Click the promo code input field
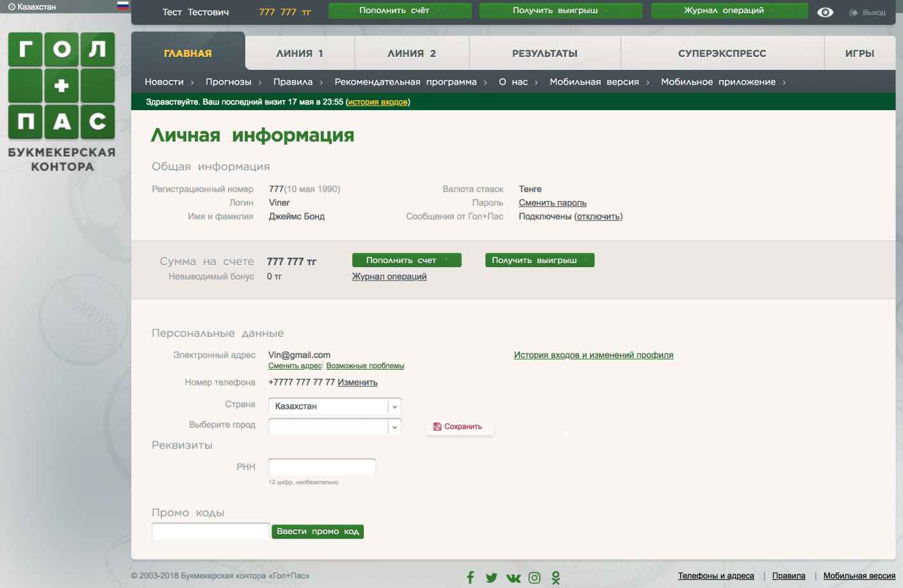Screen dimensions: 903x588 point(210,531)
